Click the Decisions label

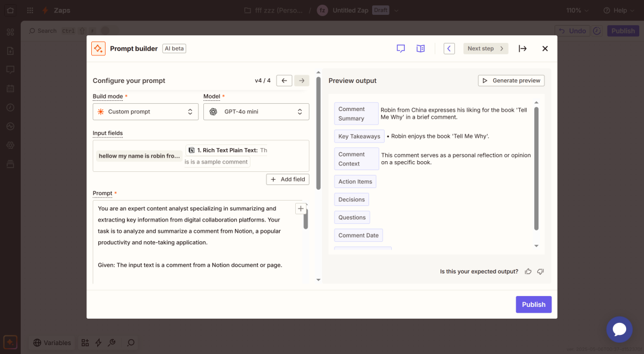[352, 199]
